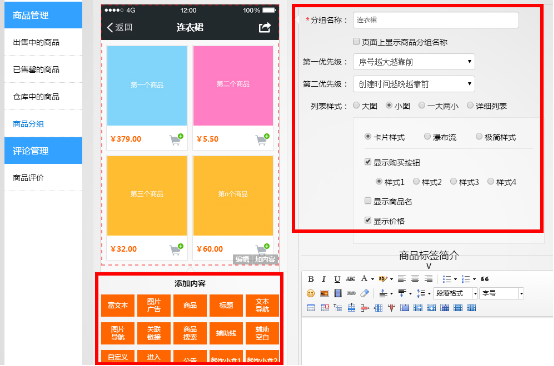Insert a table using the first table icon

pyautogui.click(x=311, y=308)
